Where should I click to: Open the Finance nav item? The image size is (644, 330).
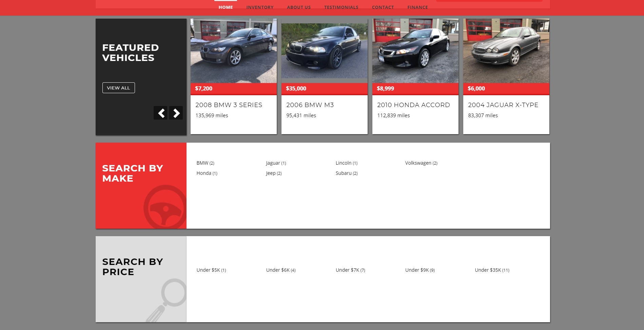point(417,7)
